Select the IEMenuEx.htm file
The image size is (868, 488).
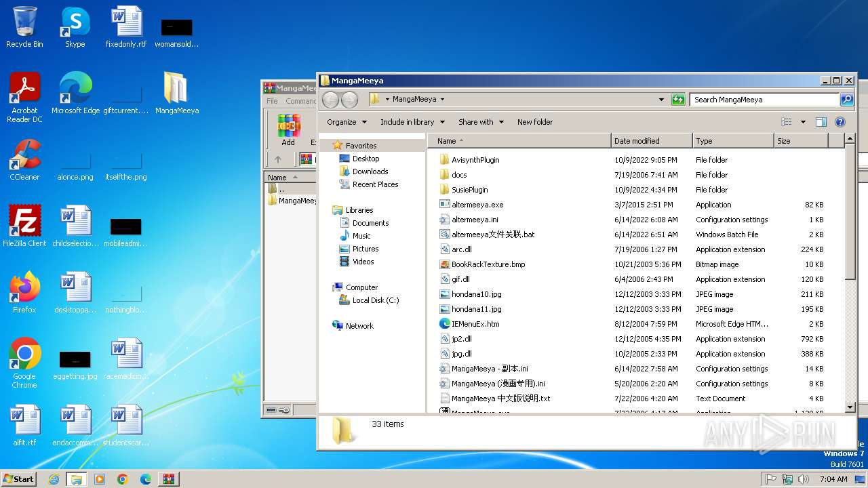pos(475,324)
